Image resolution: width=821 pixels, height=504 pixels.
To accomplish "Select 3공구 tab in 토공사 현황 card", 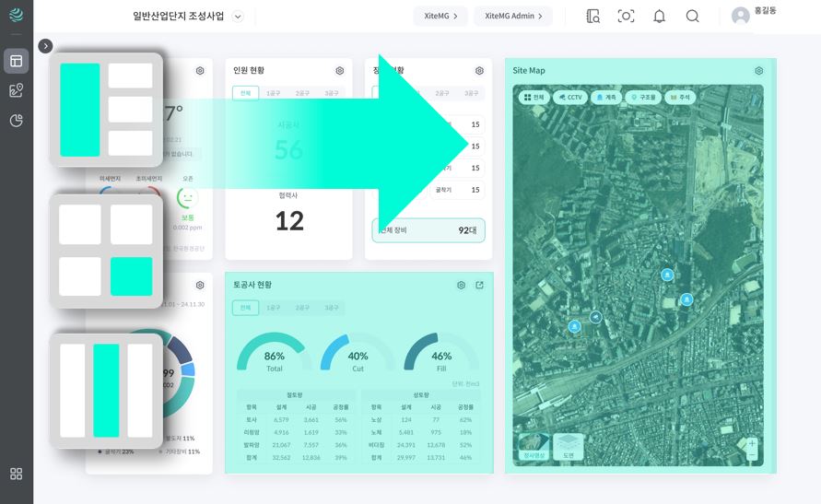I will [332, 308].
